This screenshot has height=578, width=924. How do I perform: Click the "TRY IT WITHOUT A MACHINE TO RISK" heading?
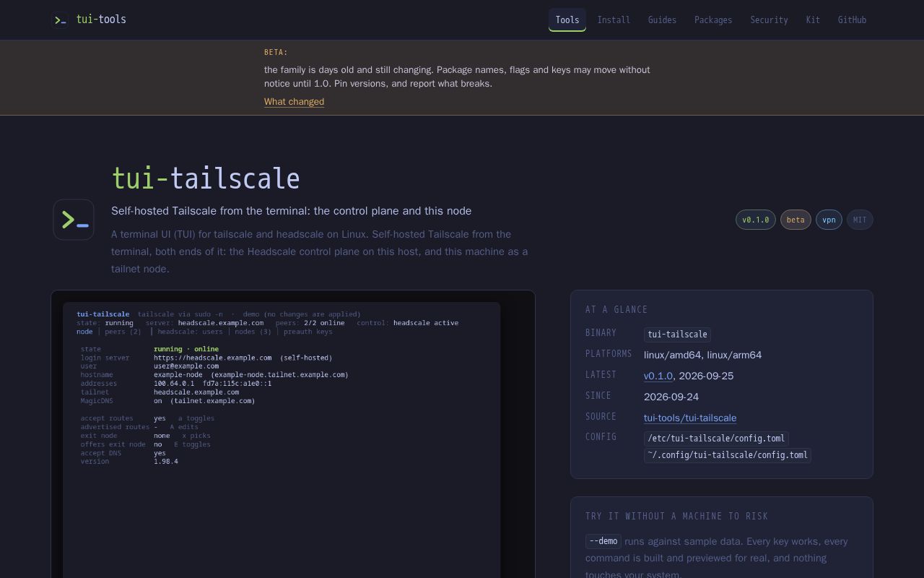pyautogui.click(x=676, y=516)
